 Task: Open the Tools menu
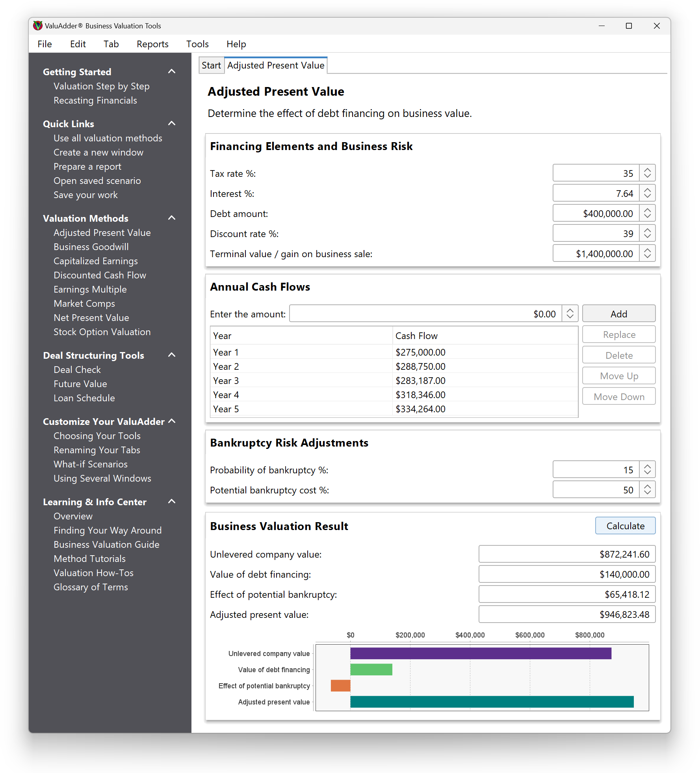click(197, 44)
